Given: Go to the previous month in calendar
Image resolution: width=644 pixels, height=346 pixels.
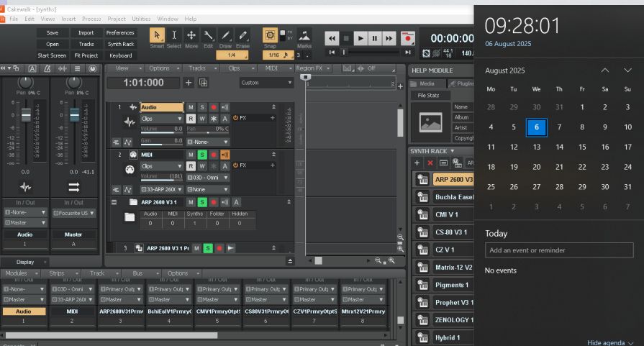Looking at the screenshot, I should point(604,70).
